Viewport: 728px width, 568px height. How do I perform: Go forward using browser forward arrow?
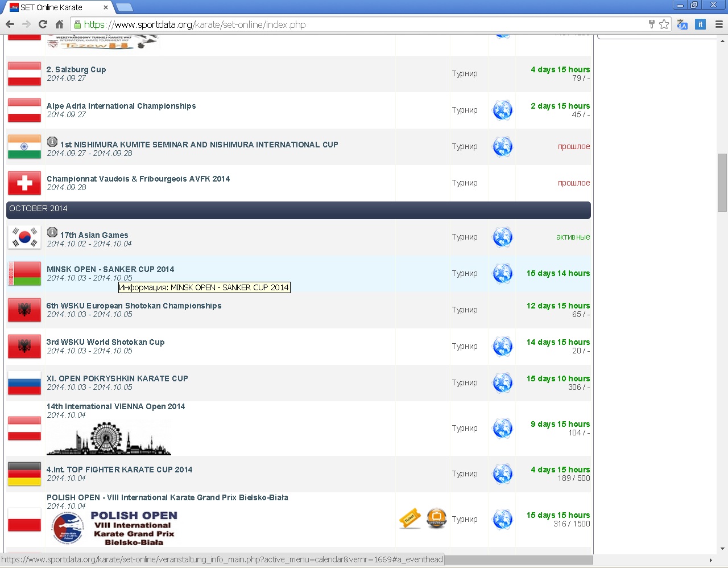coord(26,24)
